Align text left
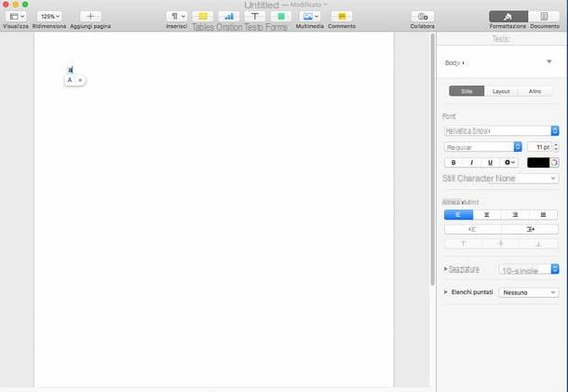This screenshot has height=392, width=568. tap(458, 215)
